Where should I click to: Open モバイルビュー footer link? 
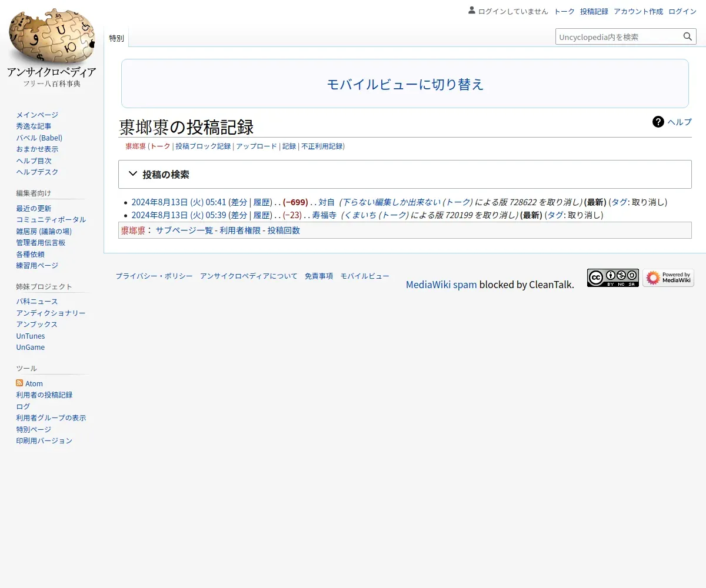point(365,276)
